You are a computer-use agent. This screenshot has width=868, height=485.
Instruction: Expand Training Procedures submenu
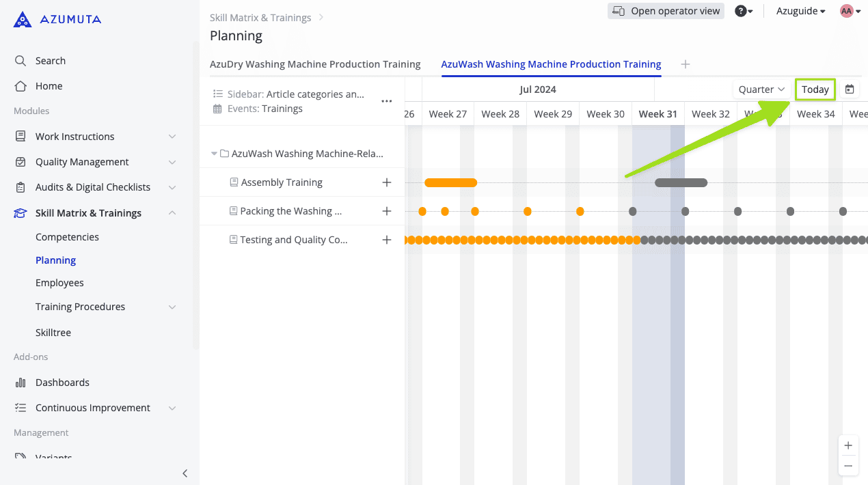[x=172, y=307]
